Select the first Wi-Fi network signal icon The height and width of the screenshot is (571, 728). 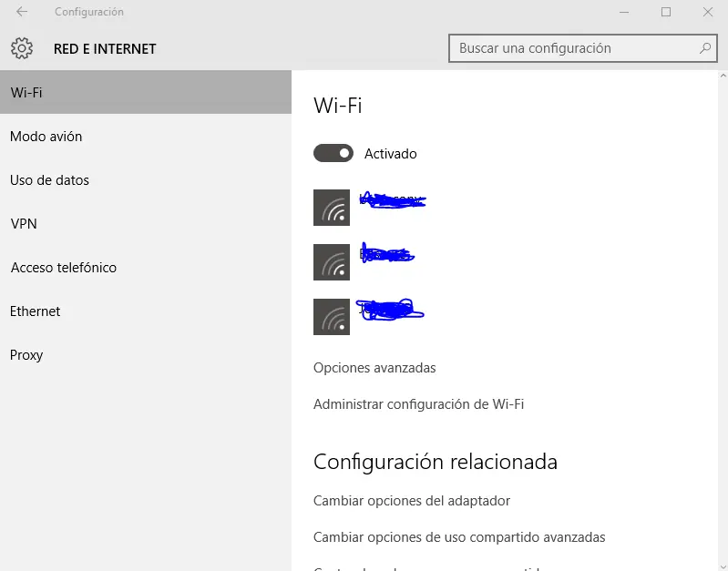332,208
